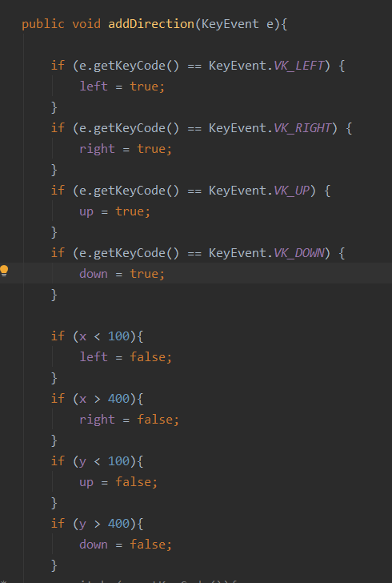Click the 'public' keyword in method signature
Image resolution: width=392 pixels, height=583 pixels.
(x=42, y=25)
